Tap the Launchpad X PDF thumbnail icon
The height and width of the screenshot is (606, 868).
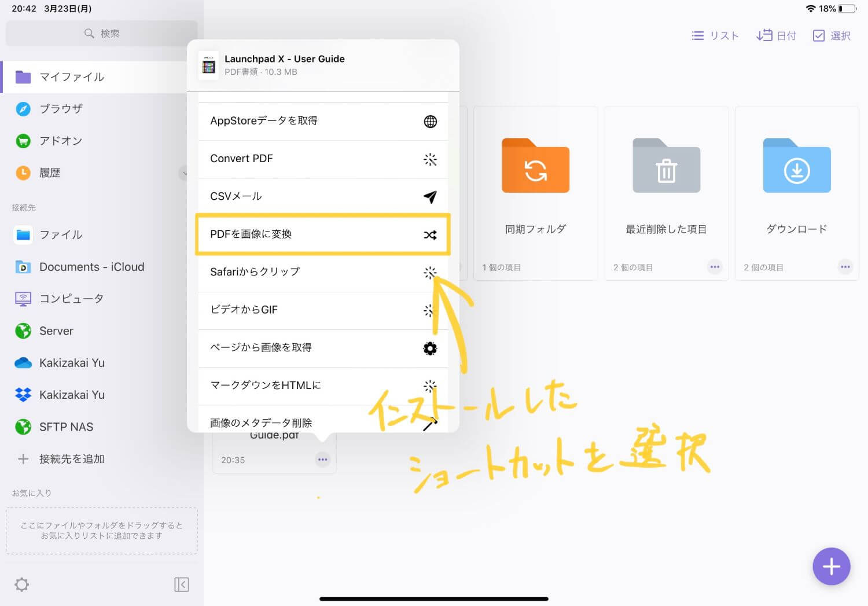[x=208, y=65]
